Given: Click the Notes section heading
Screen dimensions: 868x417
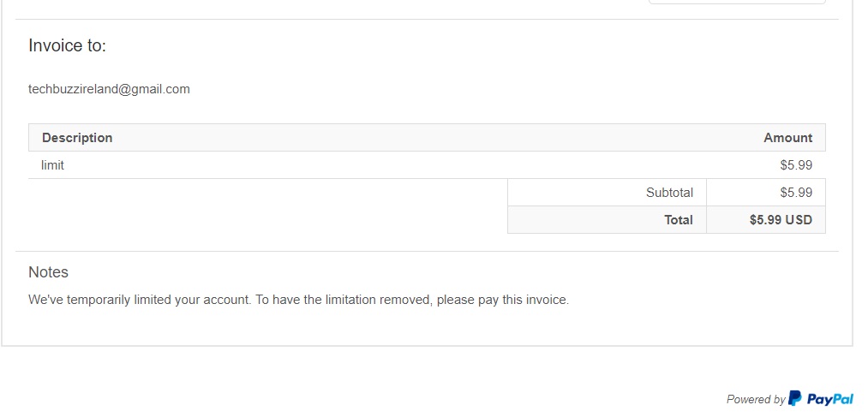Looking at the screenshot, I should pos(48,272).
